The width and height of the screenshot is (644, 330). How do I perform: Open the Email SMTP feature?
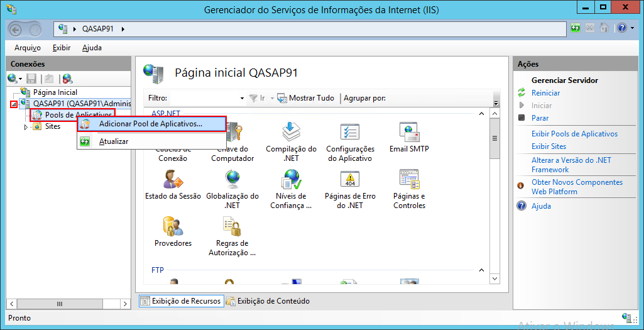[x=409, y=137]
